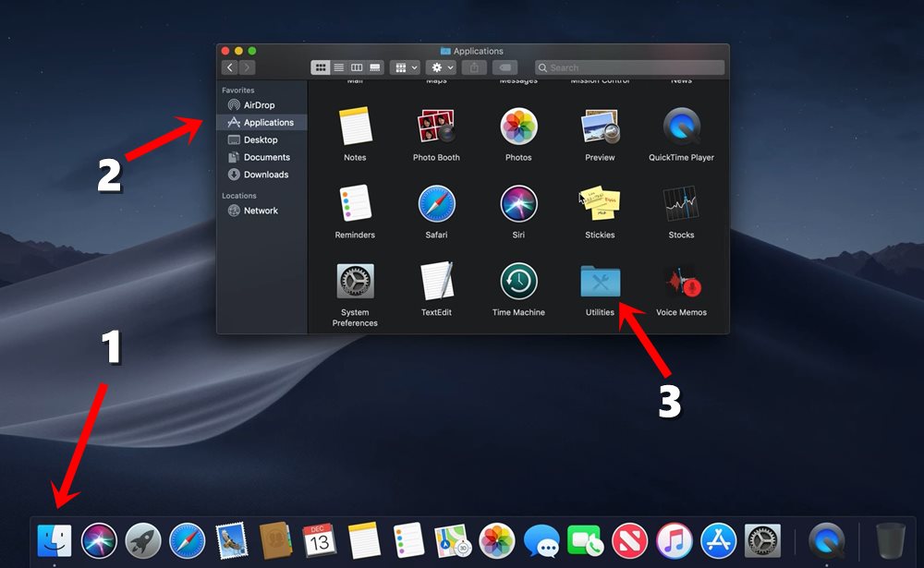Select AirDrop in the sidebar

point(261,105)
